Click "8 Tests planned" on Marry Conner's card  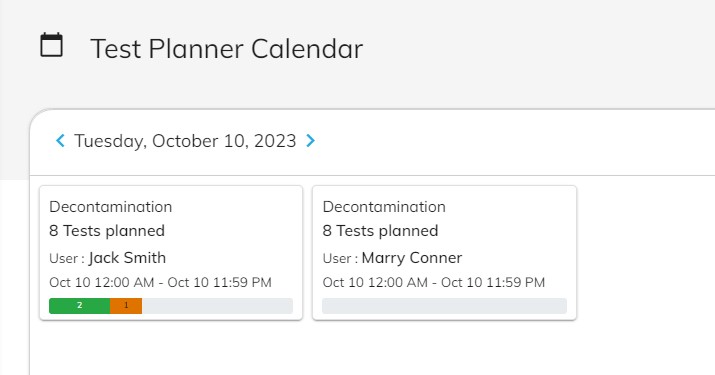pos(380,231)
